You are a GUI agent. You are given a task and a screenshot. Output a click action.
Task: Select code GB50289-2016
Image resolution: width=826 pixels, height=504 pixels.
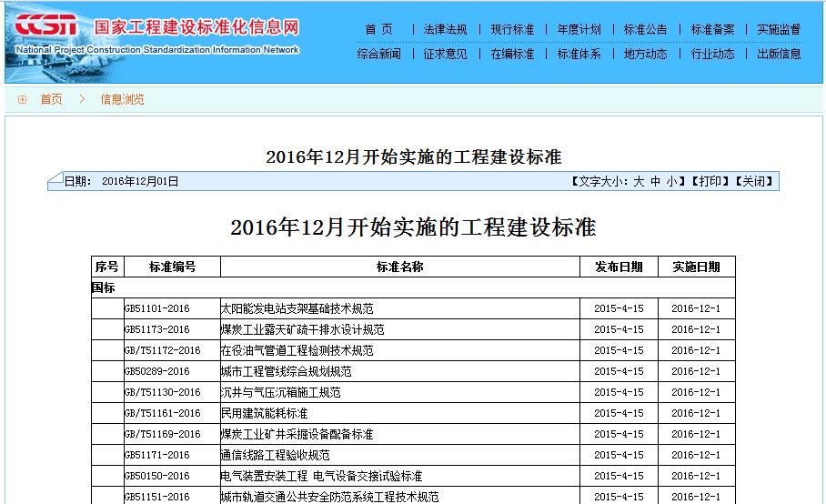[157, 371]
